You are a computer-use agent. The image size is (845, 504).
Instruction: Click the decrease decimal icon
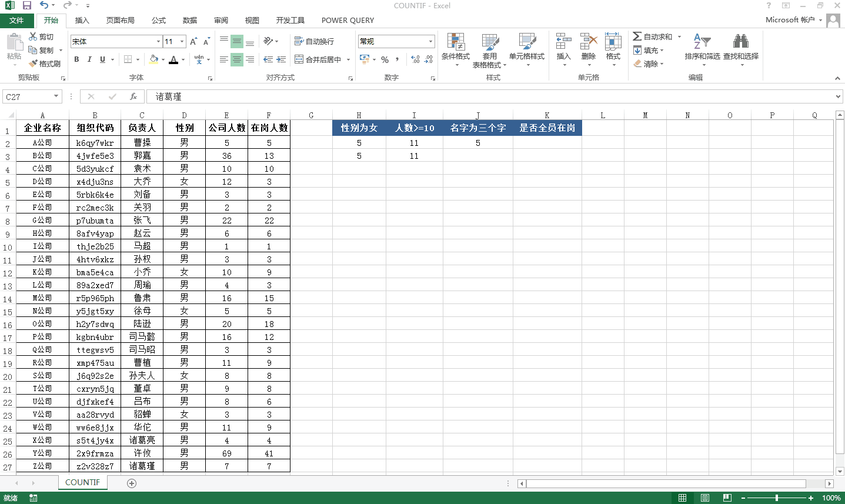[429, 59]
